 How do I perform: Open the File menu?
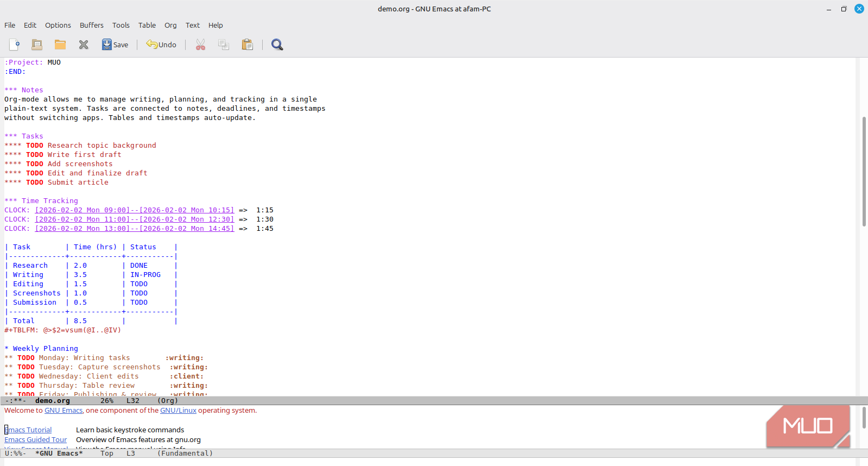(10, 25)
